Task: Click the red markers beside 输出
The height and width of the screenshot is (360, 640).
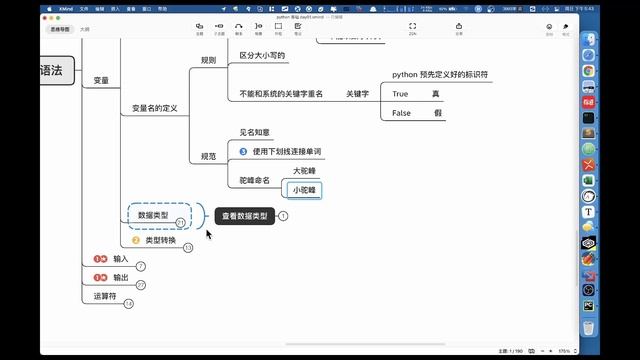Action: 100,278
